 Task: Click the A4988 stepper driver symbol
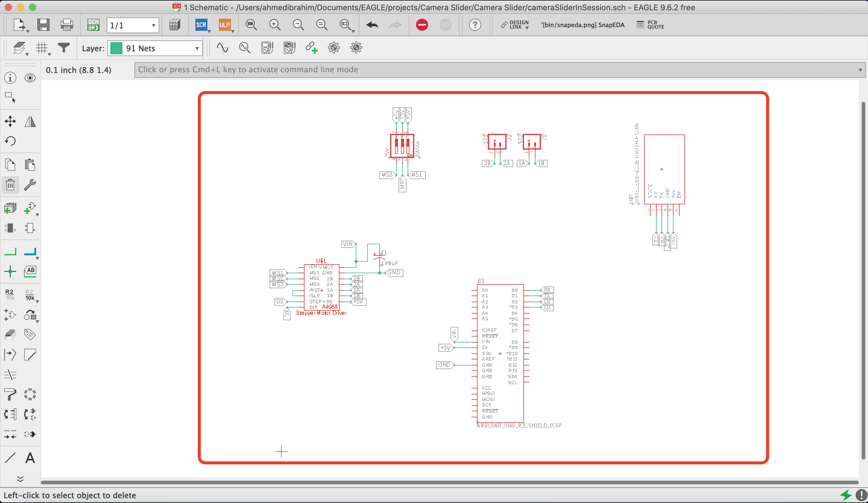(321, 287)
